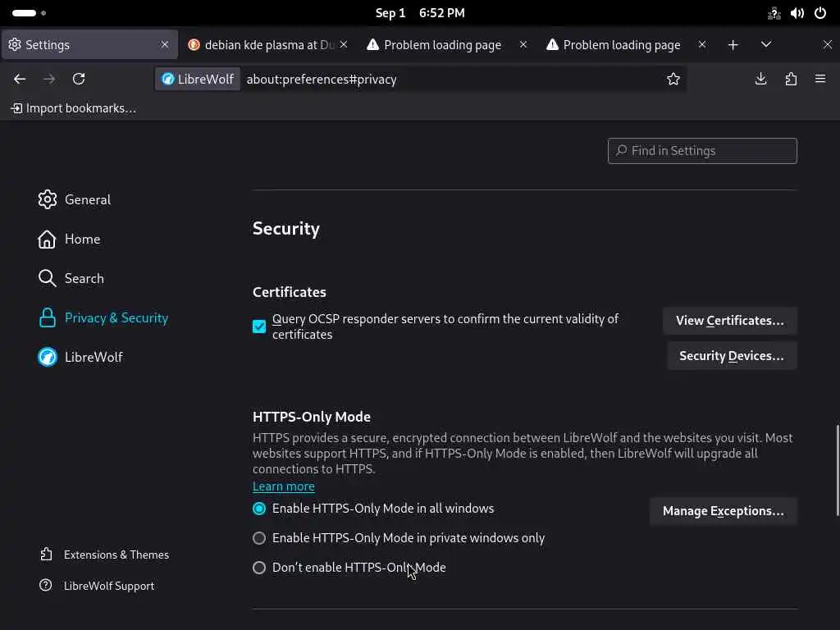Screen dimensions: 840x630
Task: Open a new tab with the plus icon
Action: click(733, 44)
